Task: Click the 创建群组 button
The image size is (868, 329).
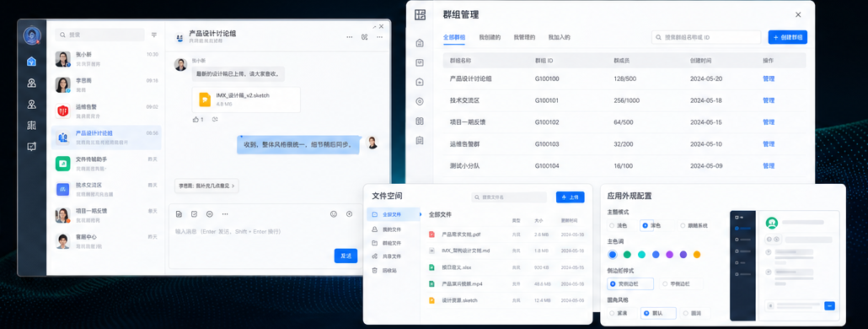Action: (787, 37)
